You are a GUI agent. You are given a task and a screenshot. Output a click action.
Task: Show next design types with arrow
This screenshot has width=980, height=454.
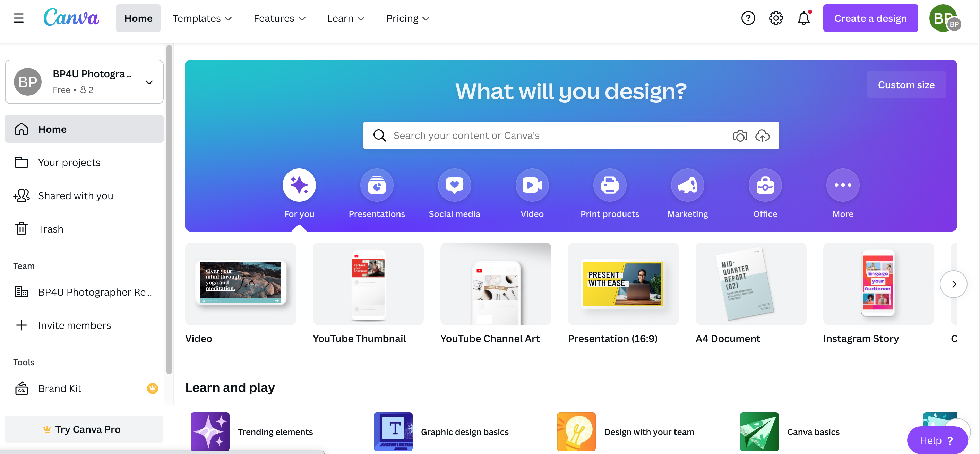[953, 284]
